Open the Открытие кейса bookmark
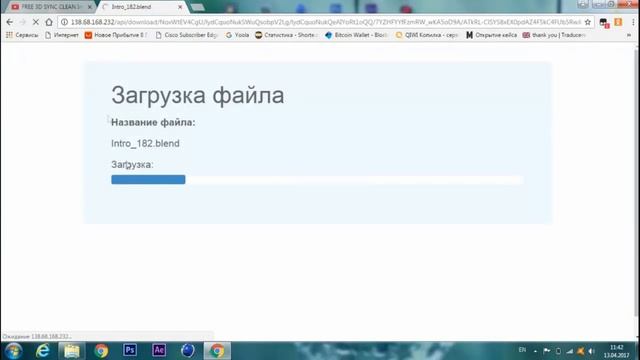The height and width of the screenshot is (360, 640). coord(491,35)
